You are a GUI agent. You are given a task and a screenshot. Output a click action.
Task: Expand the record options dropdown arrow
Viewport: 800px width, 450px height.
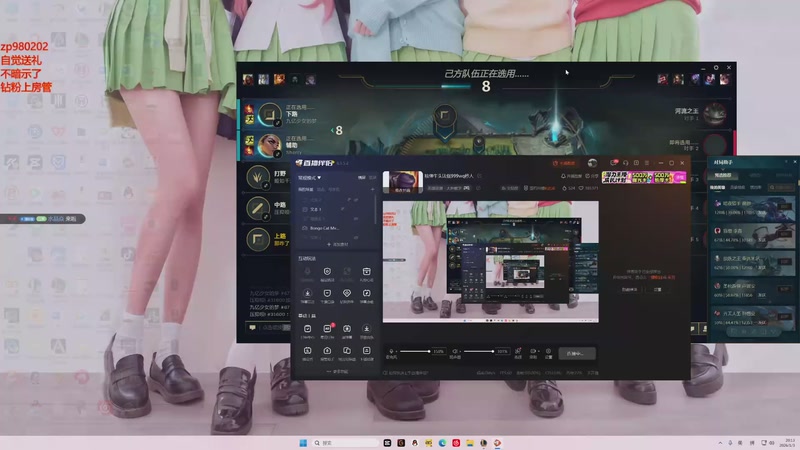[x=539, y=352]
